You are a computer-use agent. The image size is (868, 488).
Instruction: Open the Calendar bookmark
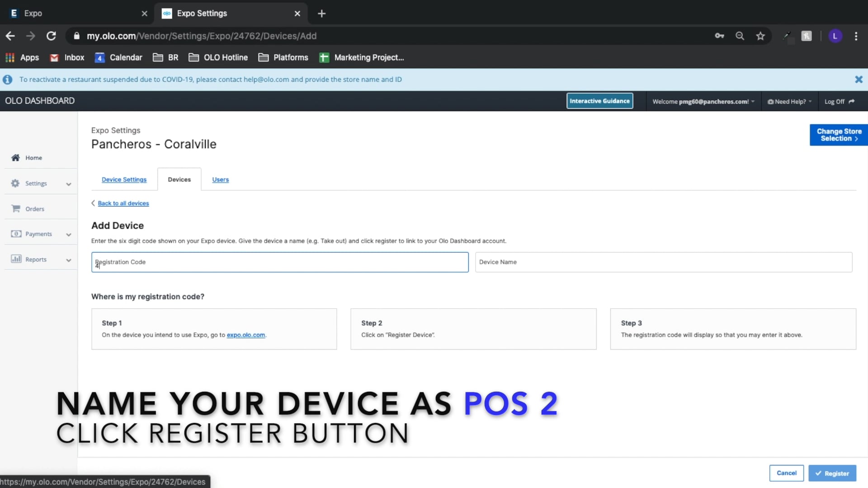(118, 58)
